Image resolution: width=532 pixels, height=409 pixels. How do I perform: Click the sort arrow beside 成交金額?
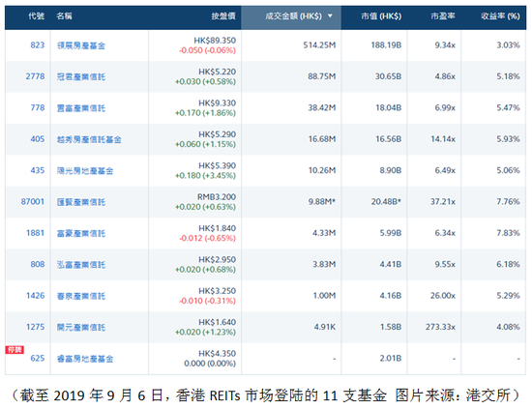coord(330,15)
